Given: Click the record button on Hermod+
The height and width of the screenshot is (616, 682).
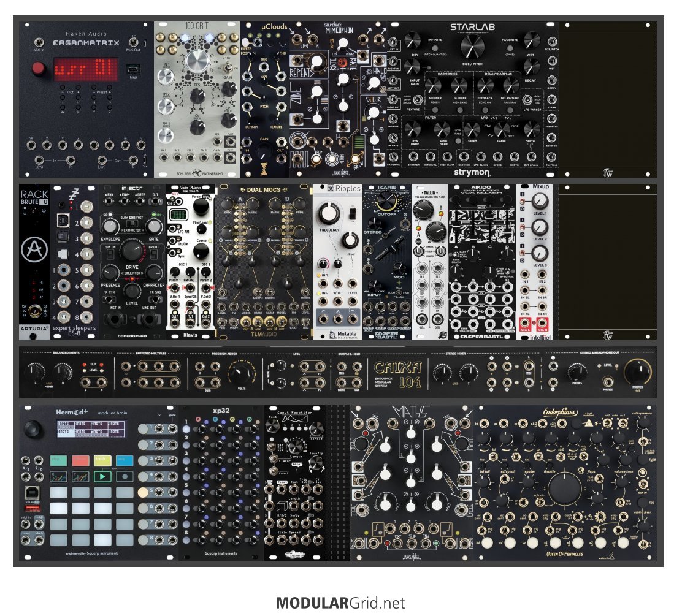Looking at the screenshot, I should (x=125, y=477).
